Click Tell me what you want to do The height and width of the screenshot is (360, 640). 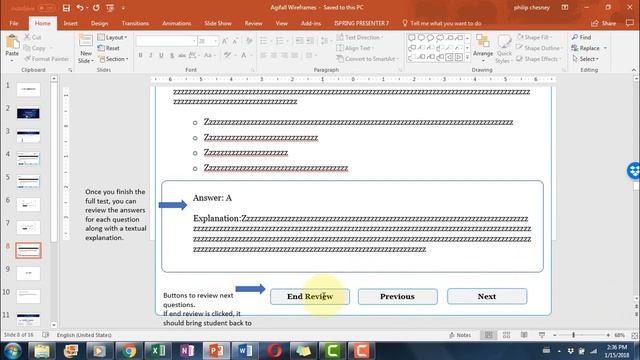[x=442, y=23]
